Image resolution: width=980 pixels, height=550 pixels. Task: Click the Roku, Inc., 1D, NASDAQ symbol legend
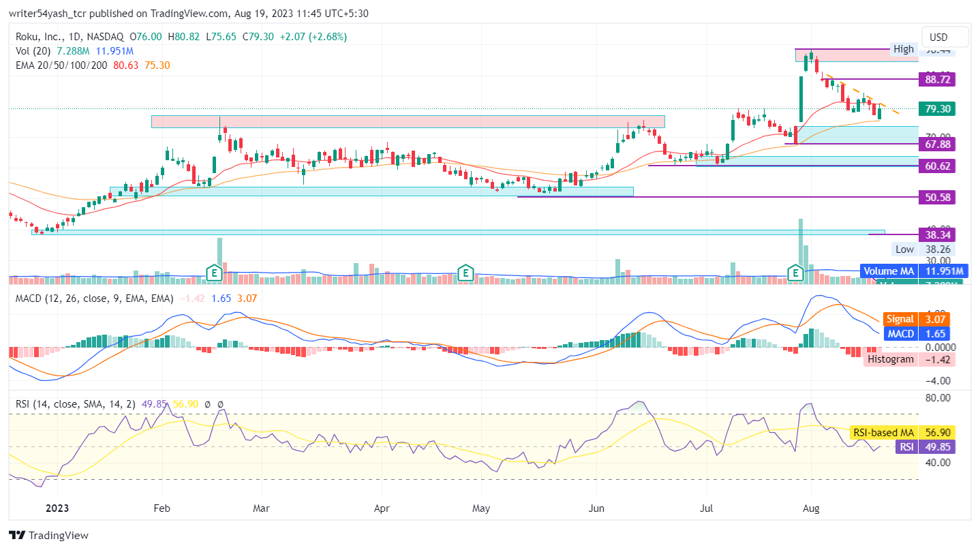[x=70, y=37]
